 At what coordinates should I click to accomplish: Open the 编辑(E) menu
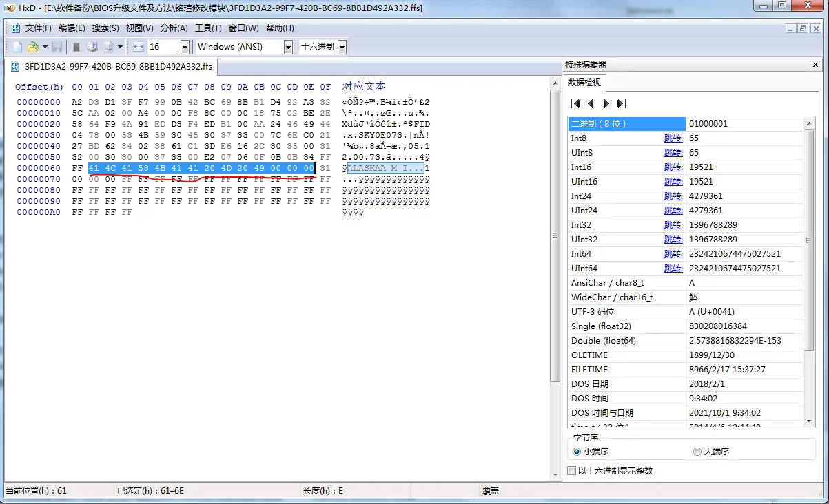tap(72, 28)
